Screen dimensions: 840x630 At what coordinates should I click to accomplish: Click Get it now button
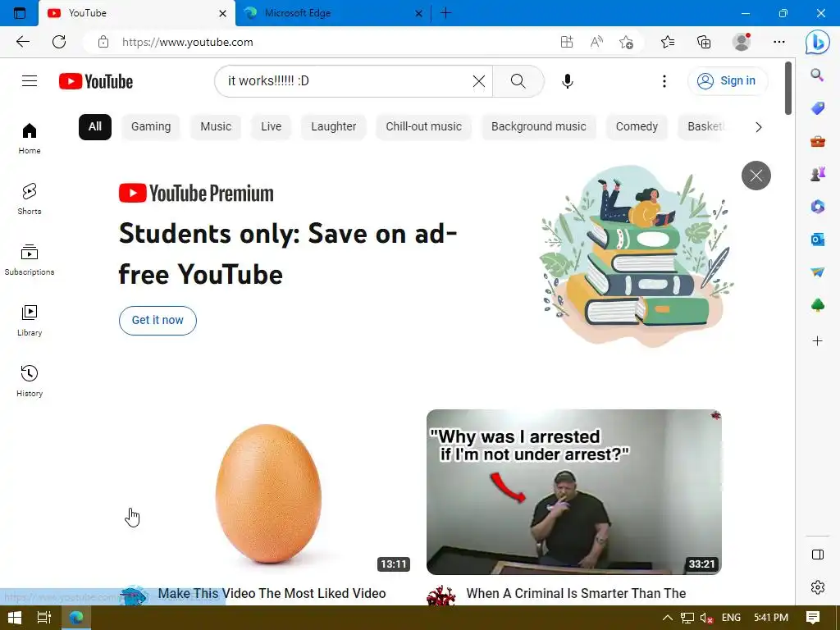click(x=157, y=321)
